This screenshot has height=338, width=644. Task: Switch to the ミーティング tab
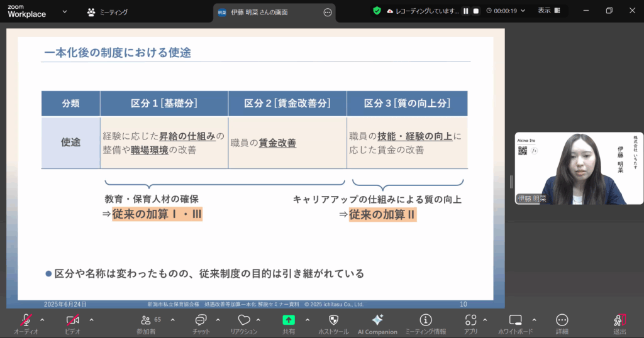point(107,11)
